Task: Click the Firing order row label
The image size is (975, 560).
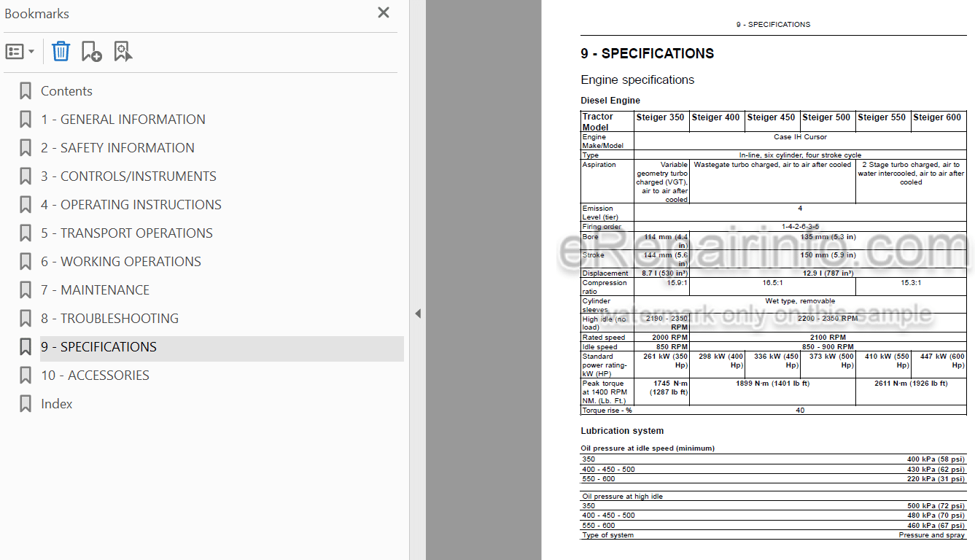Action: [x=602, y=227]
